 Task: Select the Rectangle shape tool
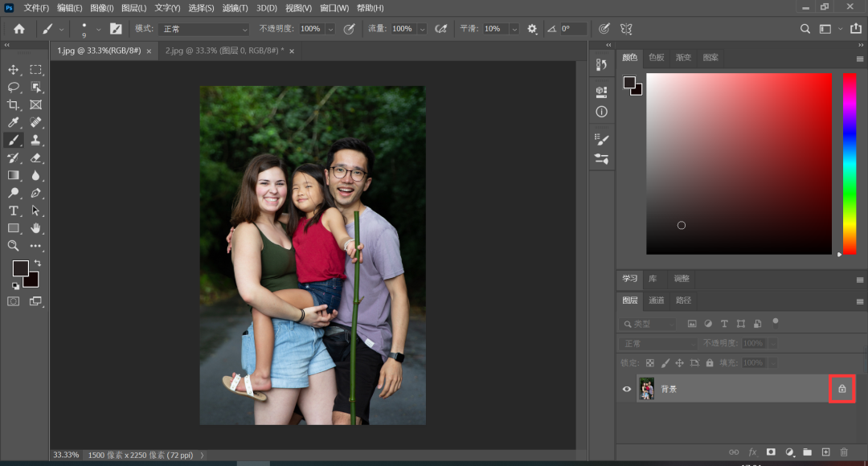coord(14,228)
